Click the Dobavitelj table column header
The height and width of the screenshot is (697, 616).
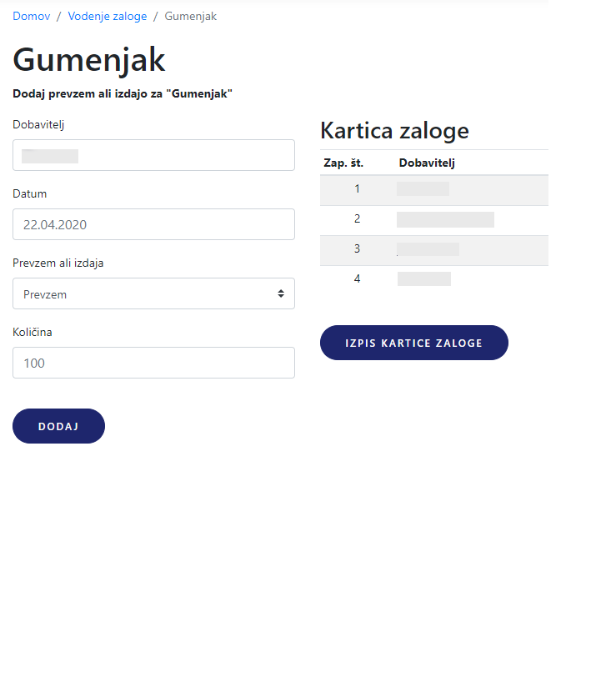pos(427,163)
